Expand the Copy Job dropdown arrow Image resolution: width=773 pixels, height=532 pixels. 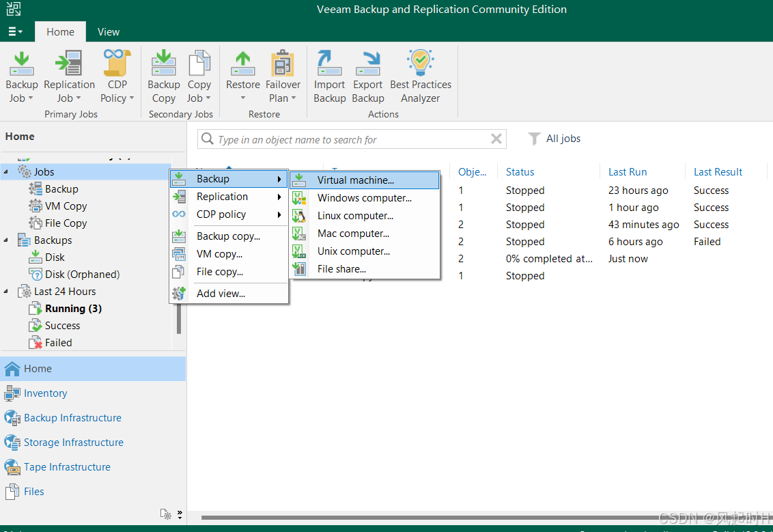tap(208, 98)
